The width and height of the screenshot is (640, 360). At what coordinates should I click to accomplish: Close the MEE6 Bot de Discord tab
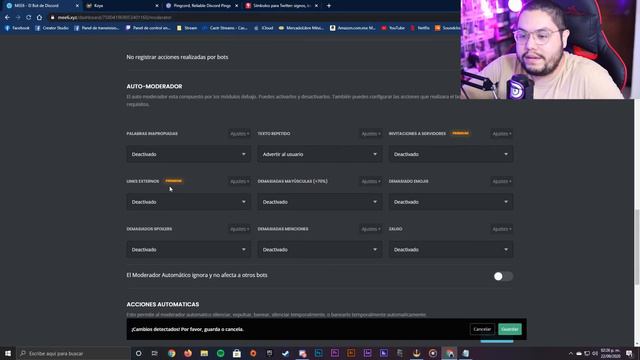(x=77, y=6)
